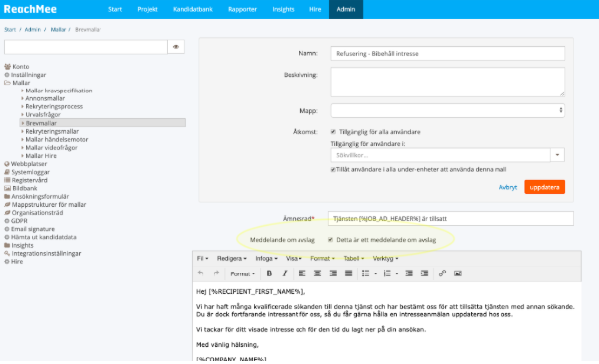Decrease indent of the paragraph
The width and height of the screenshot is (599, 364).
point(409,273)
